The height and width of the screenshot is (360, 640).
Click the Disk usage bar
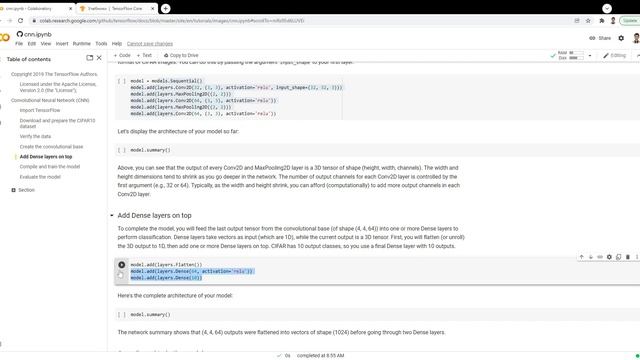click(x=576, y=58)
